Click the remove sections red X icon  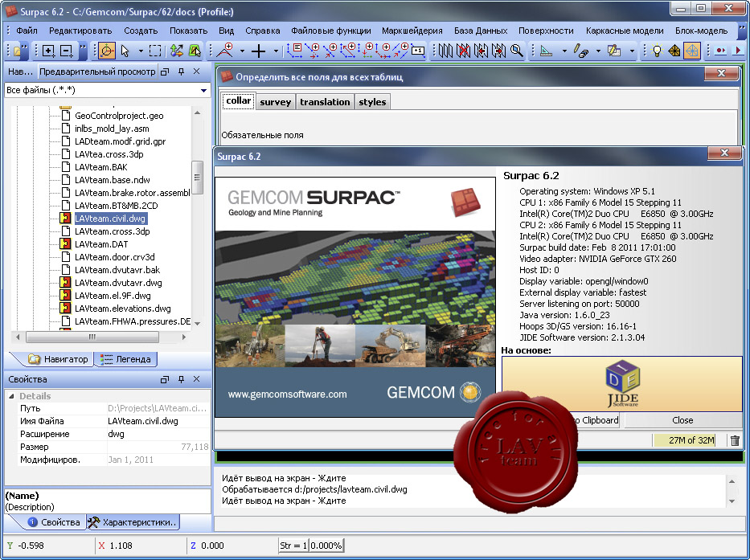click(463, 51)
